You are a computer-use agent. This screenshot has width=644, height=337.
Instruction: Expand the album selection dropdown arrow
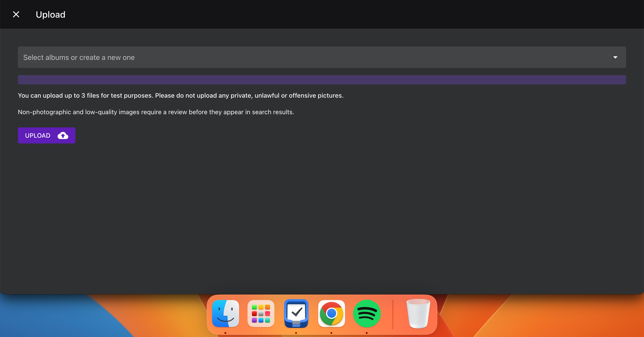tap(615, 57)
